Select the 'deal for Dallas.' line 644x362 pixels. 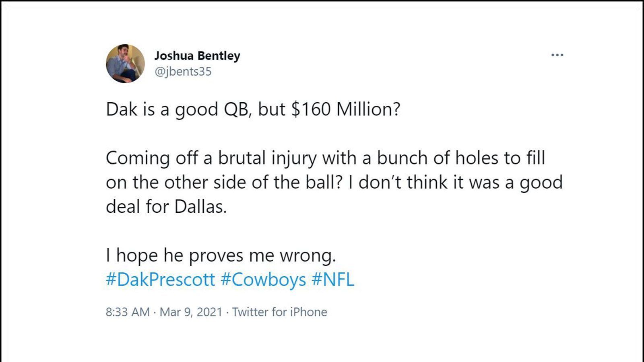(166, 207)
